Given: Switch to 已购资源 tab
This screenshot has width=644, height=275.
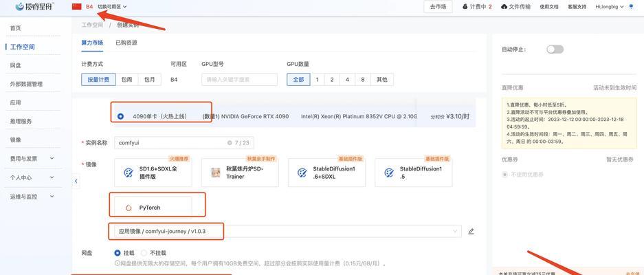Looking at the screenshot, I should pyautogui.click(x=126, y=43).
